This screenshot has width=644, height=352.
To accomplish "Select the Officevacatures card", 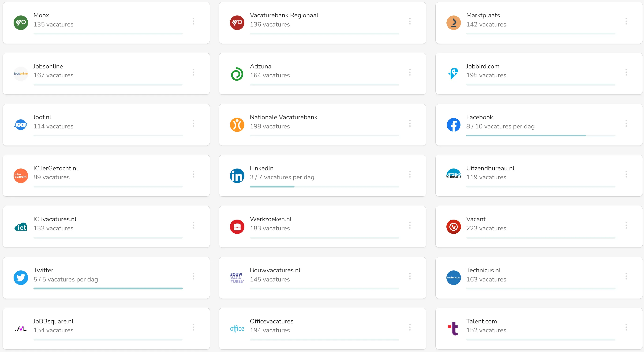I will point(323,329).
